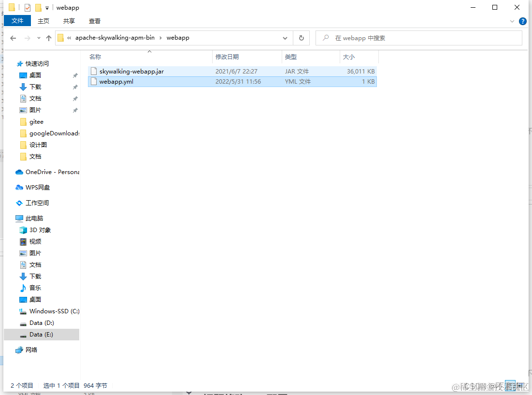This screenshot has width=532, height=395.
Task: Open 工作空间 in the sidebar
Action: click(37, 203)
